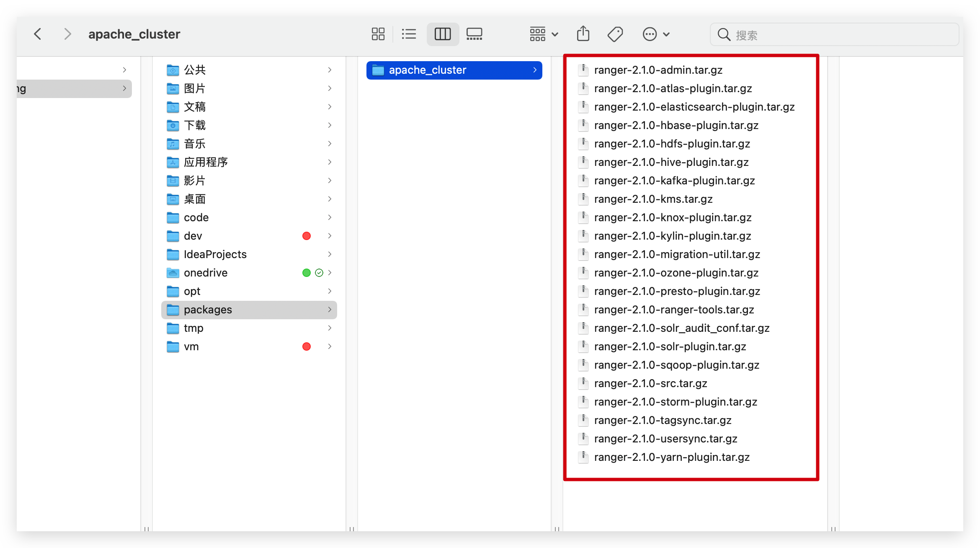Open the grouping options dropdown
980x548 pixels.
coord(542,34)
